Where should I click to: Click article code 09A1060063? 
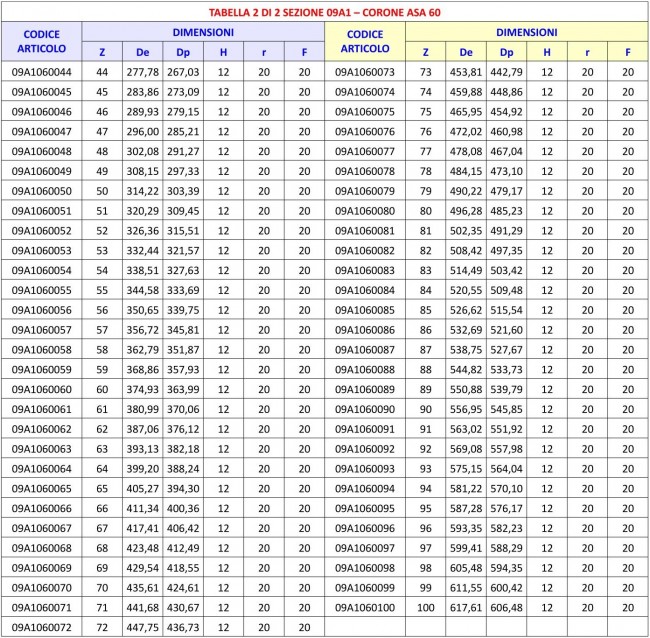coord(41,449)
